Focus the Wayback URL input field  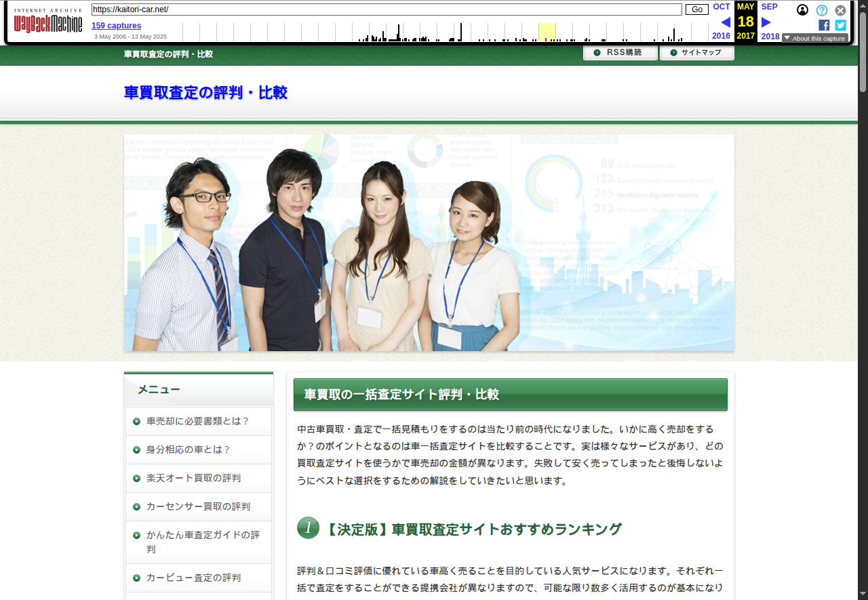coord(387,9)
